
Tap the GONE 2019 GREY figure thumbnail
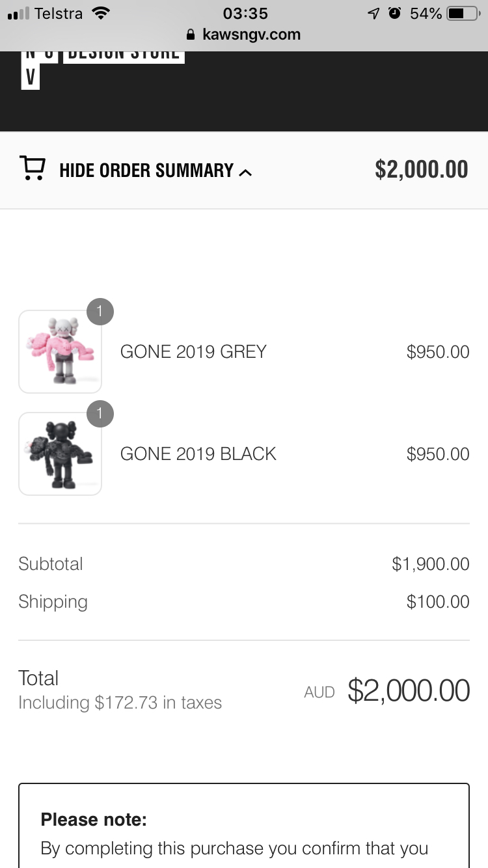click(x=60, y=351)
